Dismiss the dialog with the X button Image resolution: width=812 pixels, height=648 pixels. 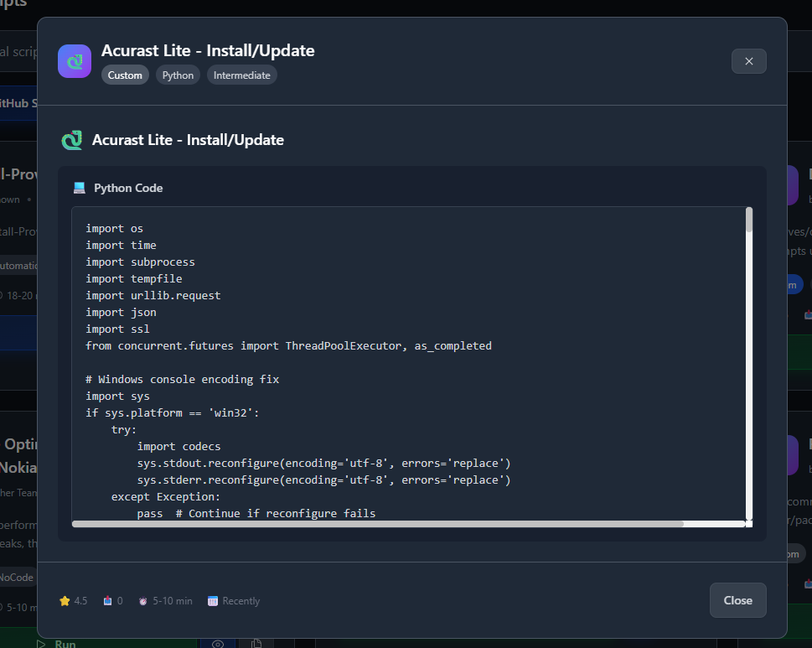(748, 61)
